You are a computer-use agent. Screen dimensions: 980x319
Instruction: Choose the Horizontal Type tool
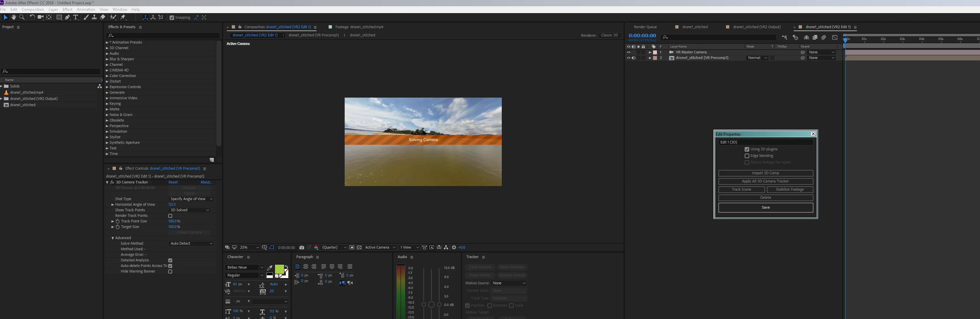click(x=76, y=17)
